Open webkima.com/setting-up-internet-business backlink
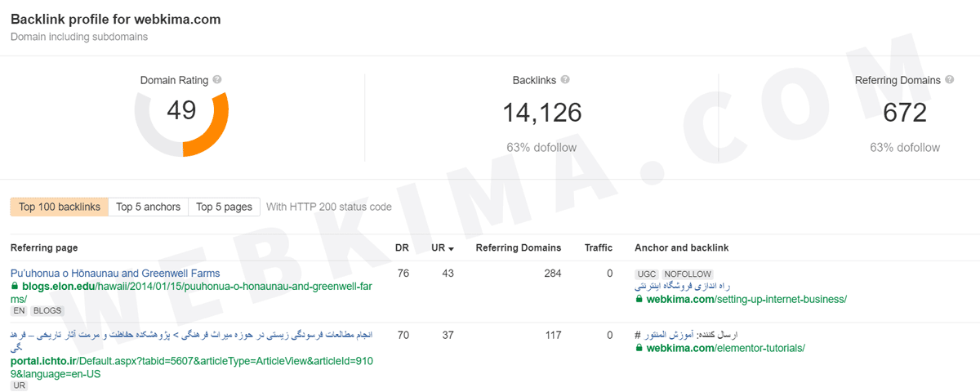Screen dimensions: 980x392 pyautogui.click(x=746, y=300)
